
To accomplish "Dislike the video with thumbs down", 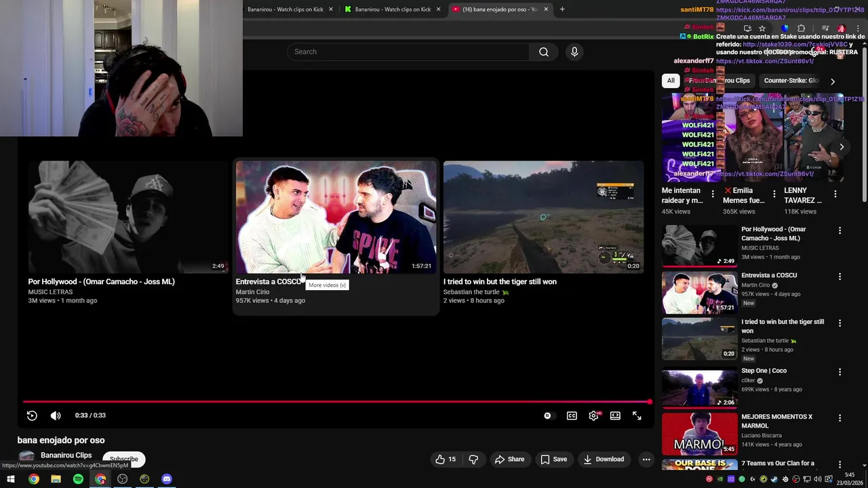I will 473,459.
